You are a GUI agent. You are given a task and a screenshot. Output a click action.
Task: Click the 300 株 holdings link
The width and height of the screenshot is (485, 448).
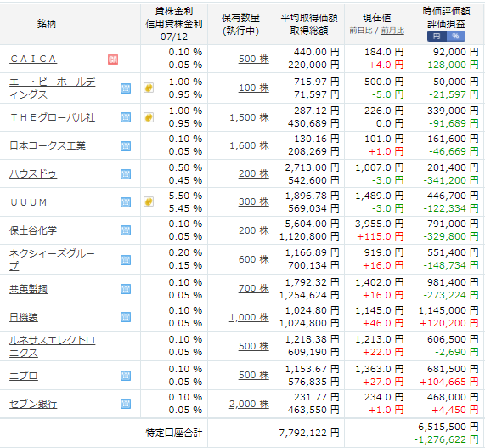coord(254,201)
